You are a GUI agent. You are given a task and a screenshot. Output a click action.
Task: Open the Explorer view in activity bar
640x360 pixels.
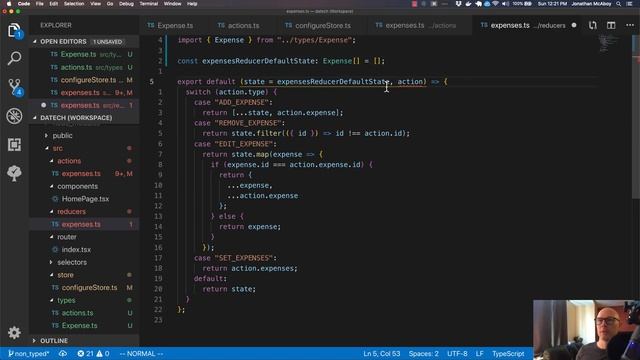[x=14, y=31]
